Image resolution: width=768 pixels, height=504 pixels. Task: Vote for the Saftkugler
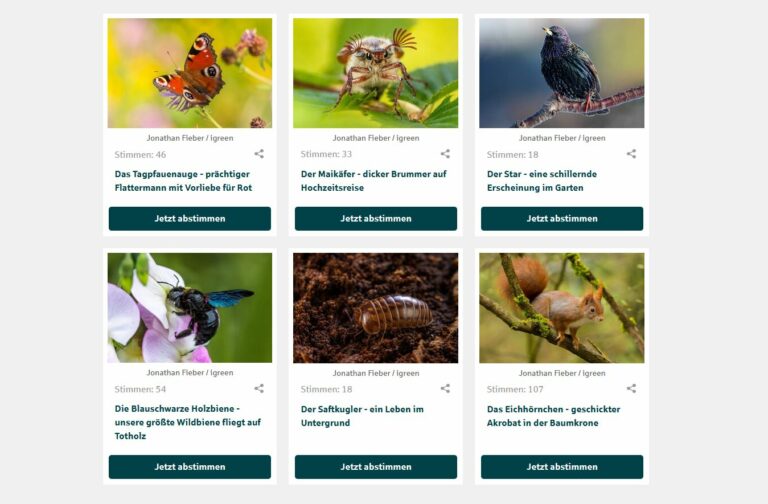coord(376,467)
